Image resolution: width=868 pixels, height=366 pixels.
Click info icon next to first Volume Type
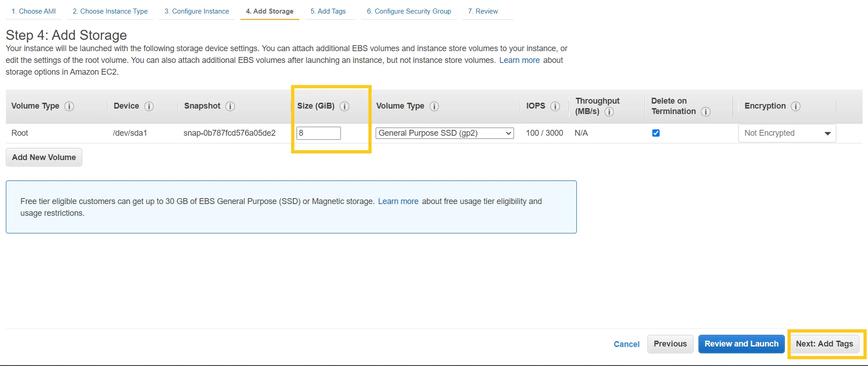click(x=69, y=106)
